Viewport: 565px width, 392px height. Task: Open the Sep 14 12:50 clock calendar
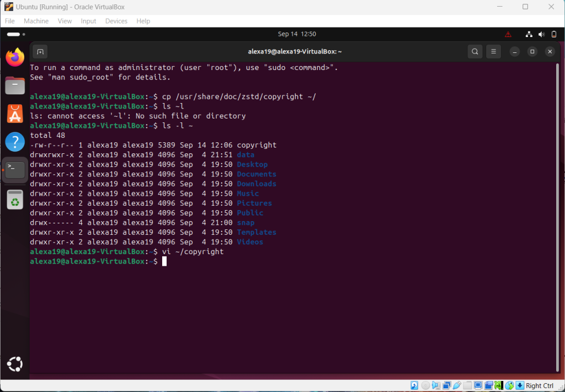click(x=297, y=34)
